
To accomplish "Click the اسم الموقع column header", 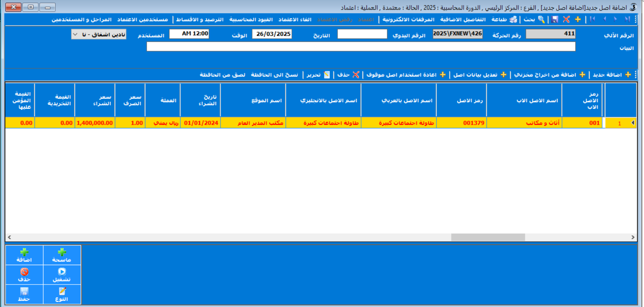I will [253, 100].
